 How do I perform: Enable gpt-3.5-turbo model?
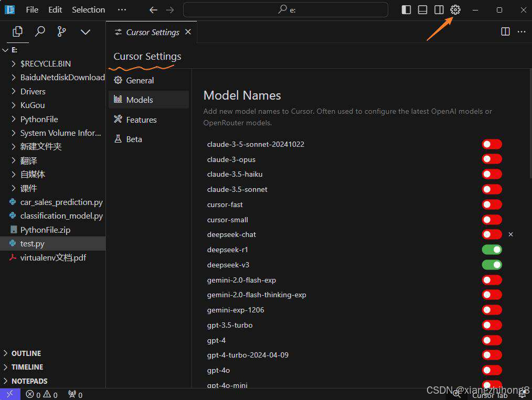coord(492,325)
